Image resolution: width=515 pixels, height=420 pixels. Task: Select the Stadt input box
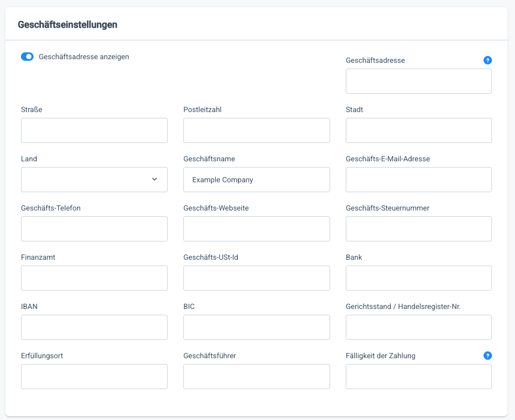(x=419, y=130)
